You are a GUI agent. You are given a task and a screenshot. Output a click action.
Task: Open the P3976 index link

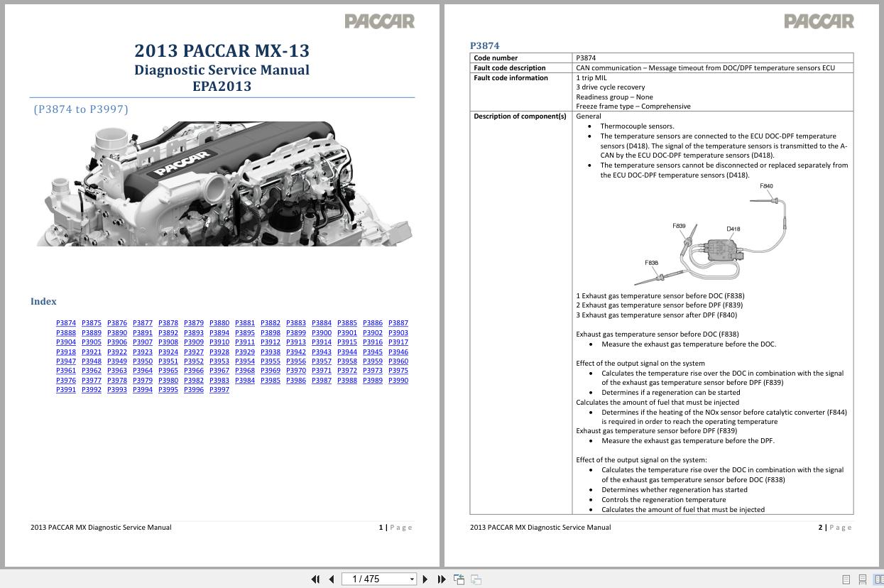click(x=66, y=380)
